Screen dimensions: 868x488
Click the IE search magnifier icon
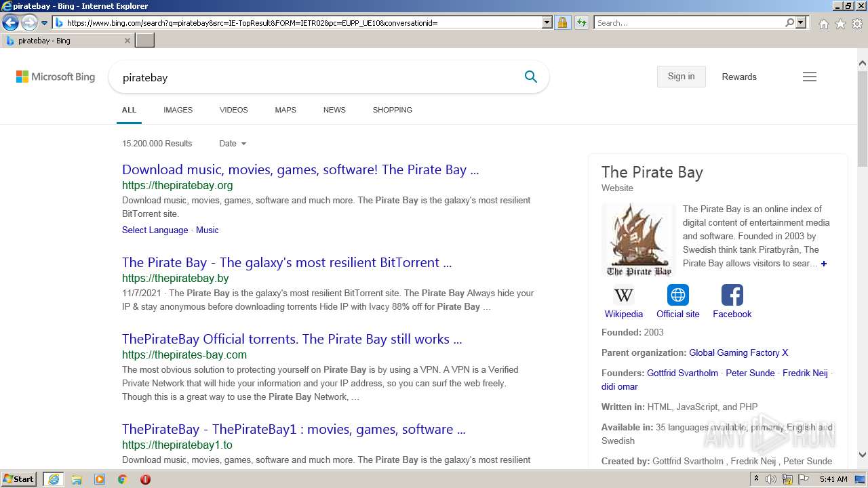point(789,23)
